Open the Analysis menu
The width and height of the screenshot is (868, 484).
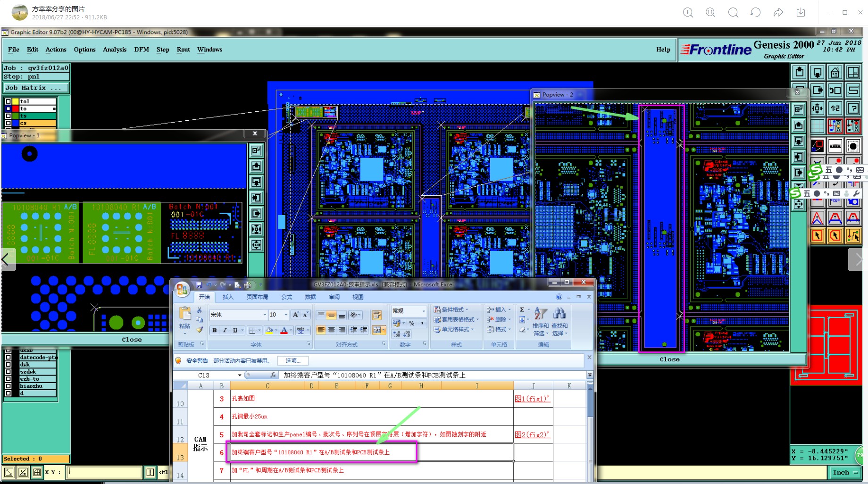click(115, 50)
